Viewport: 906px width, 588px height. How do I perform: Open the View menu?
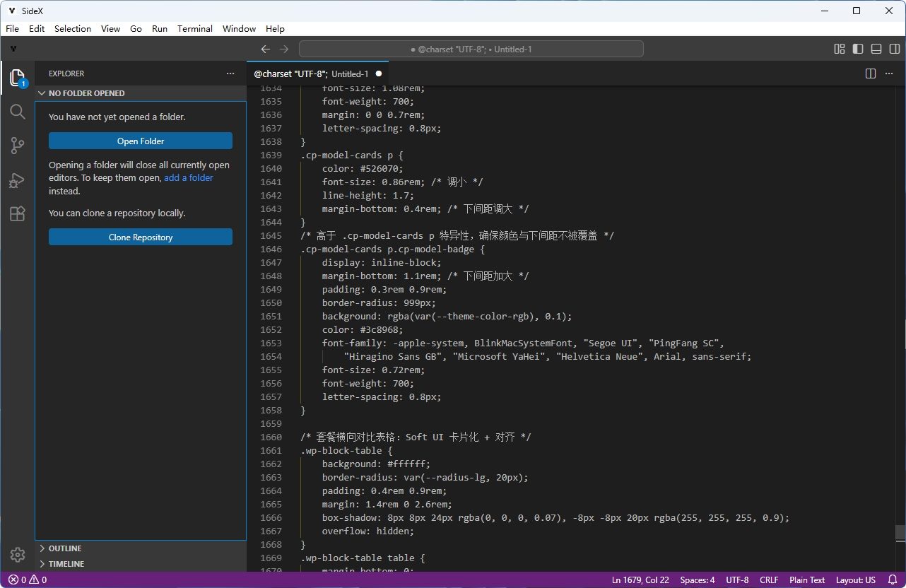click(x=110, y=29)
